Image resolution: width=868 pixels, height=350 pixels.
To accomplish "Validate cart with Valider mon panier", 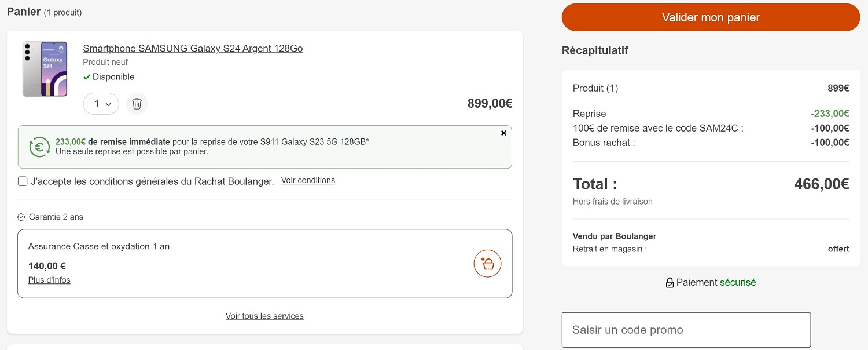I will point(711,17).
